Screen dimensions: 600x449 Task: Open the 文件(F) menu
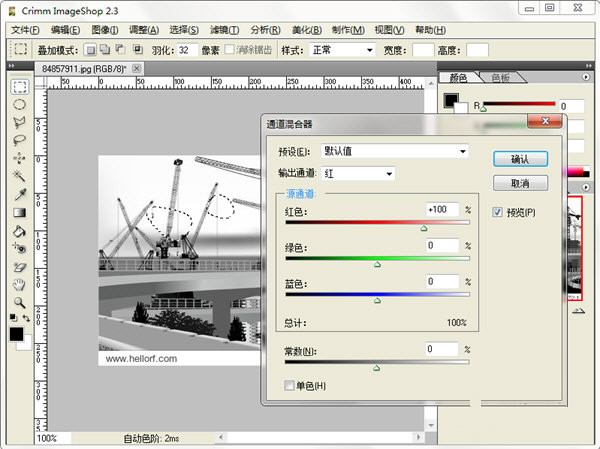coord(25,30)
